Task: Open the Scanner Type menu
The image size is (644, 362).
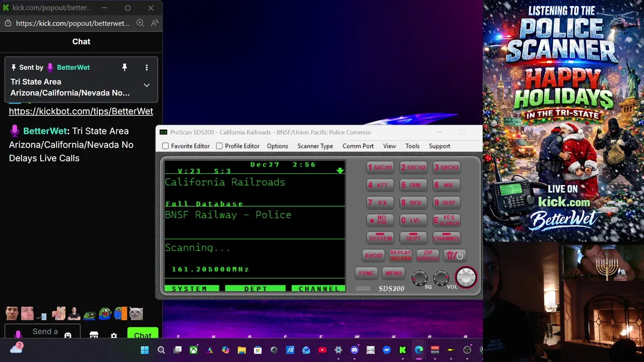Action: 315,146
